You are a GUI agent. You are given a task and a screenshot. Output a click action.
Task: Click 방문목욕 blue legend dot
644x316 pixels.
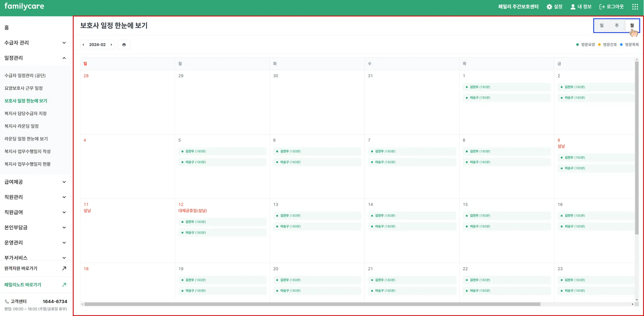pos(621,45)
